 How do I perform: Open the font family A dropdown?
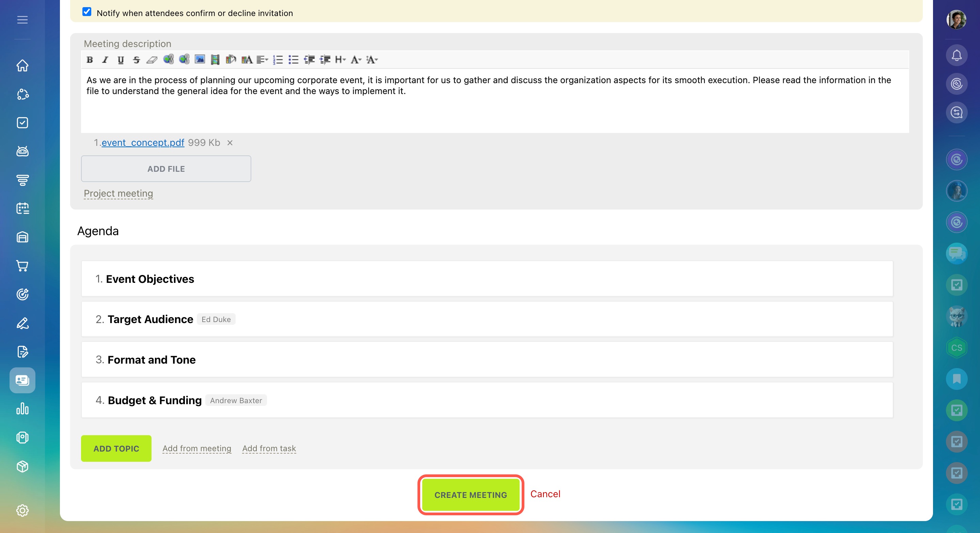pyautogui.click(x=356, y=60)
